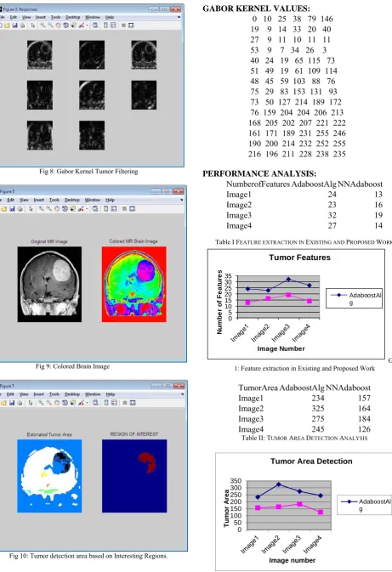Click AdaboostAlg legend in Tumor Area Detection chart

(364, 505)
